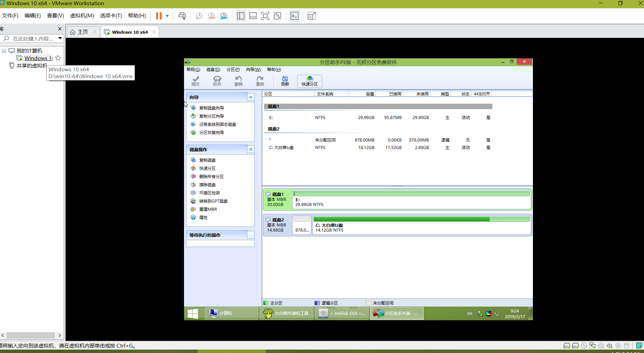Click the 重做 (redo) toolbar icon
The image size is (644, 353).
[x=260, y=81]
